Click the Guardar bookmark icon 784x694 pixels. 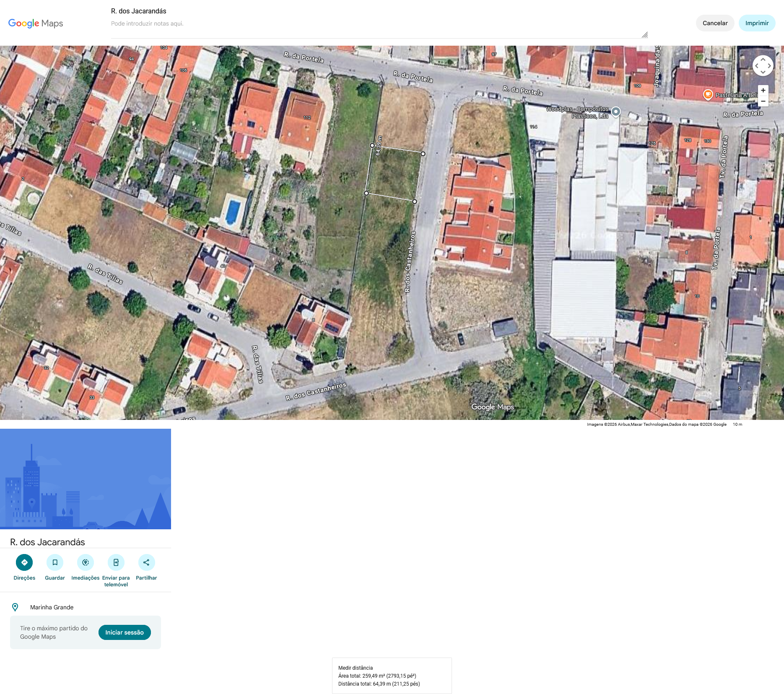click(x=55, y=562)
